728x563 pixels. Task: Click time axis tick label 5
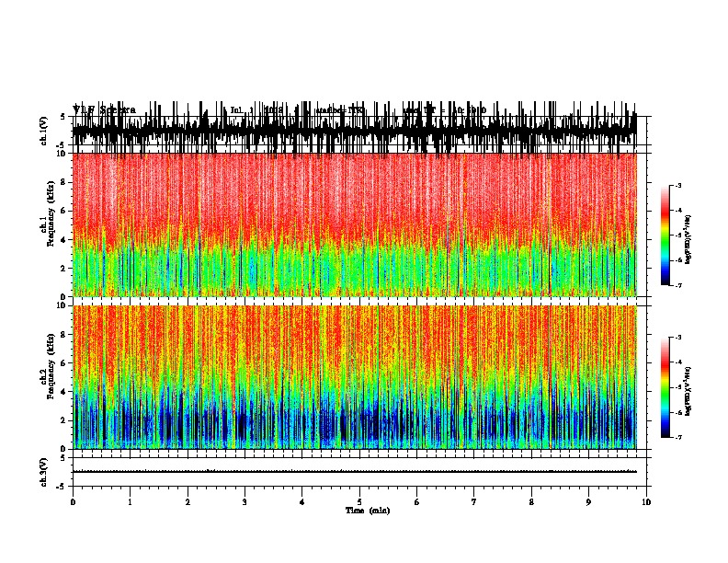tap(359, 502)
